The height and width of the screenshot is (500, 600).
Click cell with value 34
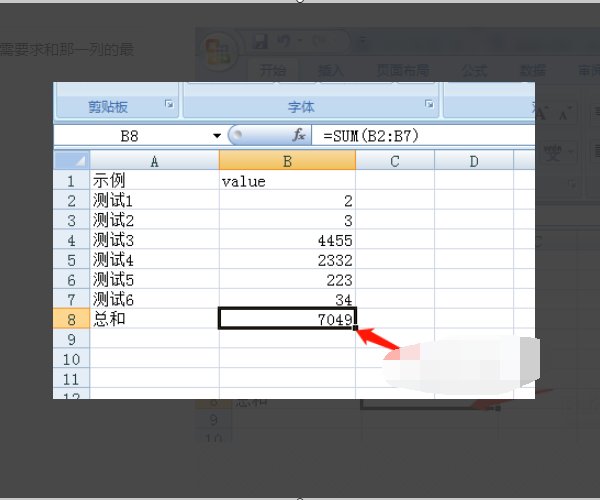point(287,299)
